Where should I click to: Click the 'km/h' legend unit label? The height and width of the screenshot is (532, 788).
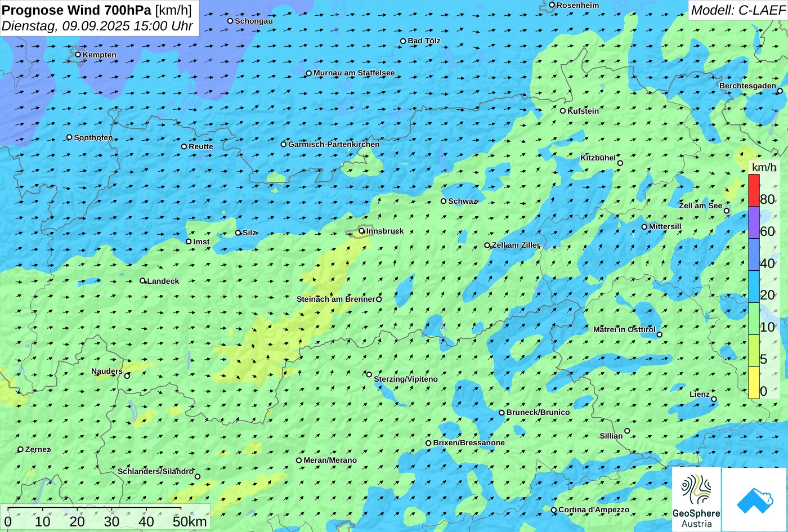coord(764,167)
